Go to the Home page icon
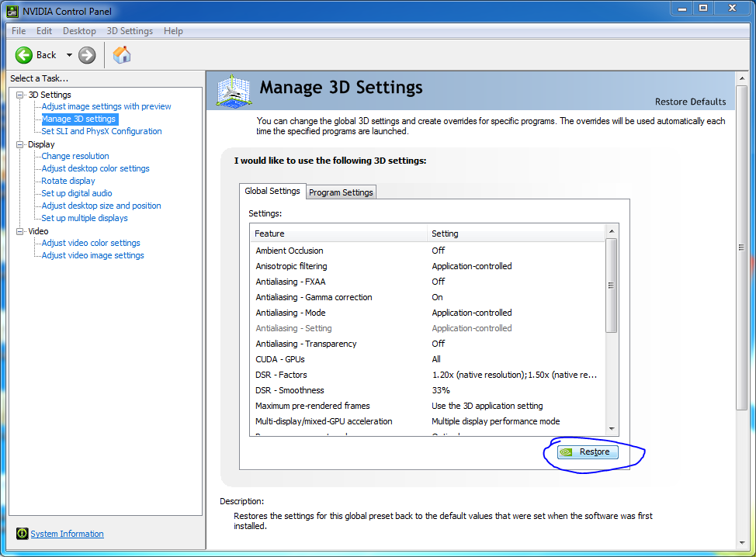The height and width of the screenshot is (557, 756). pyautogui.click(x=122, y=55)
